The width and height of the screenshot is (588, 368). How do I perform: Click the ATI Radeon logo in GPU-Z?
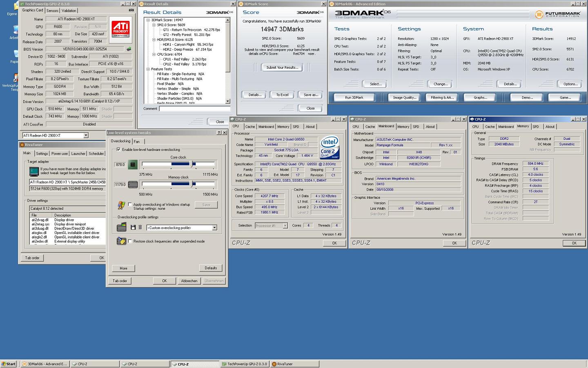[x=120, y=29]
